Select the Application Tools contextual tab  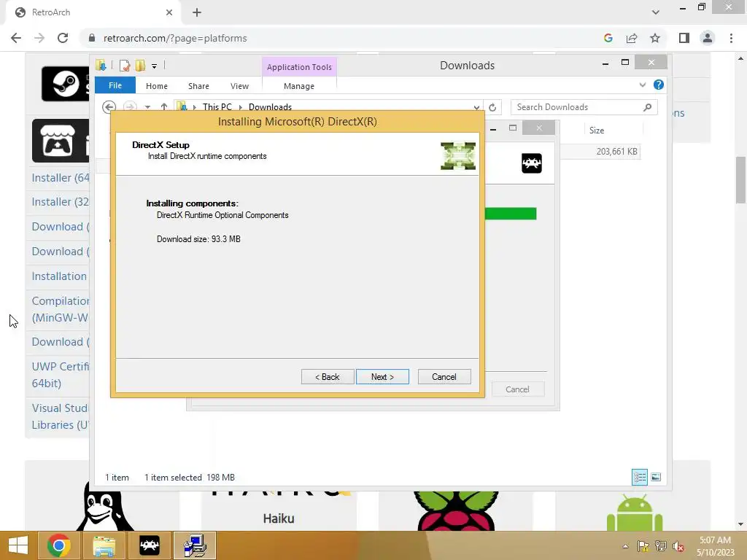pos(299,66)
